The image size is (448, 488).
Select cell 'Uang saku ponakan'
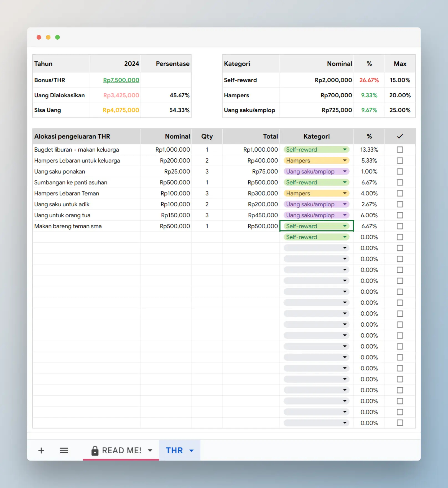(x=86, y=172)
